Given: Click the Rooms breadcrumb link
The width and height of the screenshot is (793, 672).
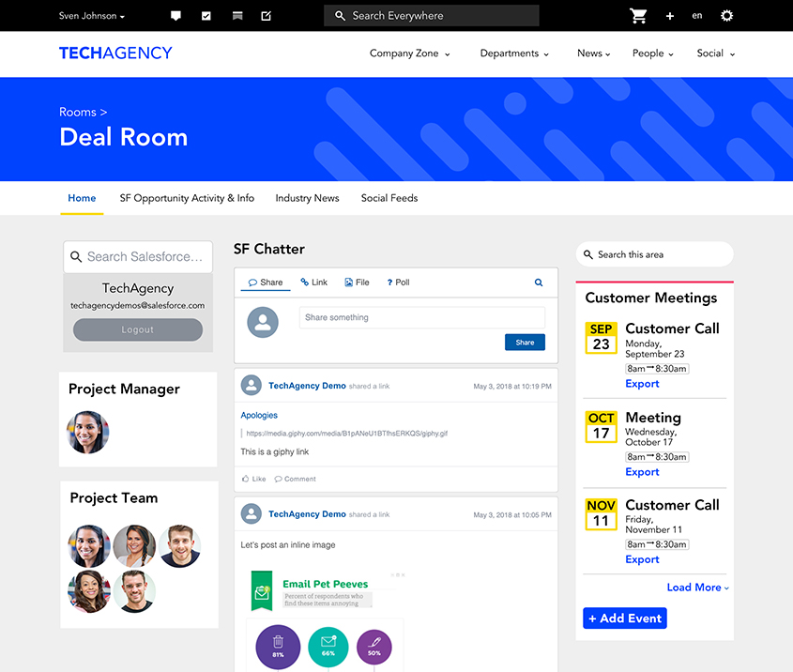Looking at the screenshot, I should [77, 112].
